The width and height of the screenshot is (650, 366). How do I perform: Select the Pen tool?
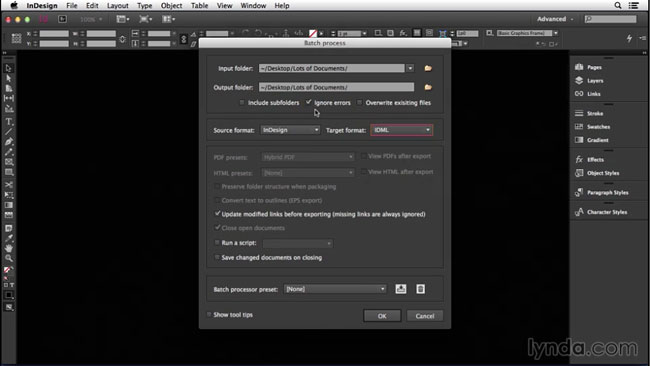tap(8, 142)
